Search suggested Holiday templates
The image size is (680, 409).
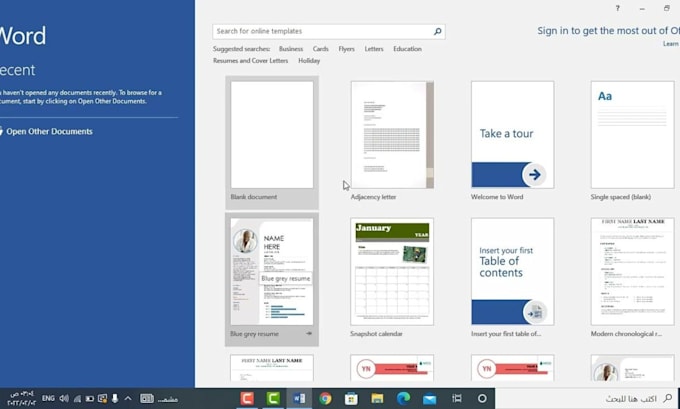click(309, 61)
